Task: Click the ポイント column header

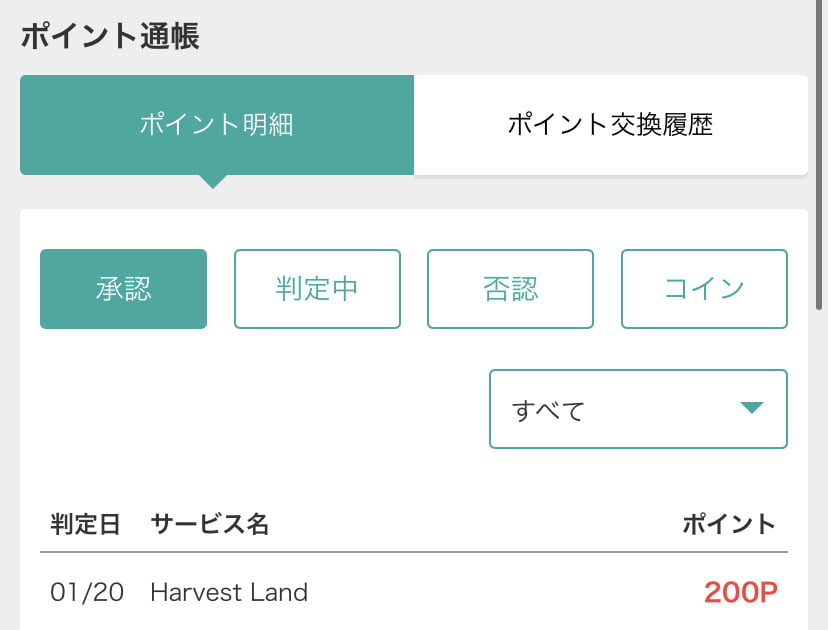Action: 729,524
